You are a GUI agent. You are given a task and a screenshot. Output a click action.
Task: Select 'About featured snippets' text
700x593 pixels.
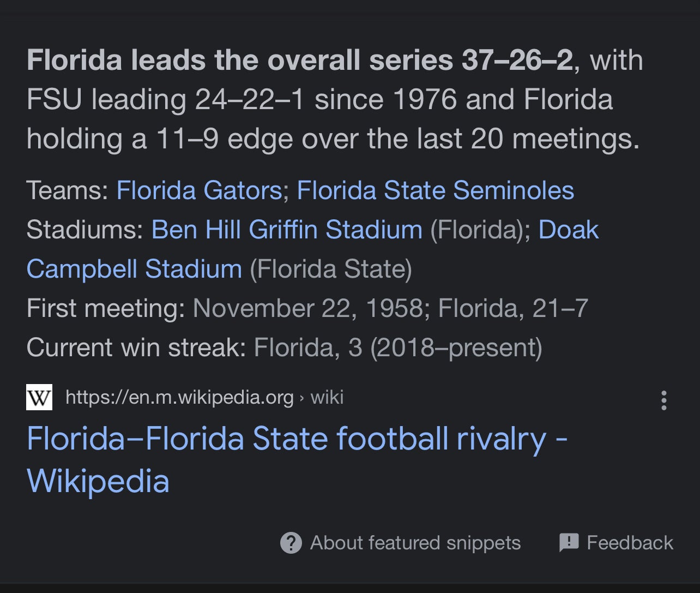click(x=415, y=542)
